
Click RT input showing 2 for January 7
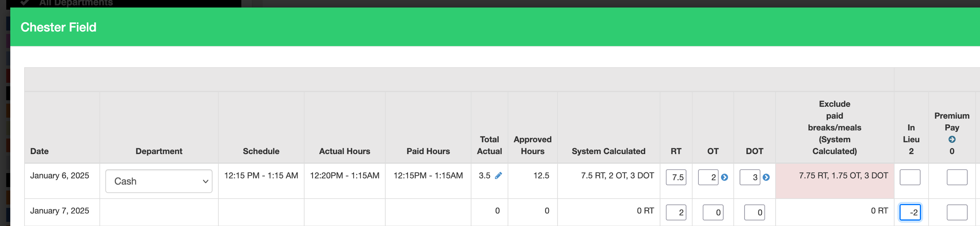(676, 212)
